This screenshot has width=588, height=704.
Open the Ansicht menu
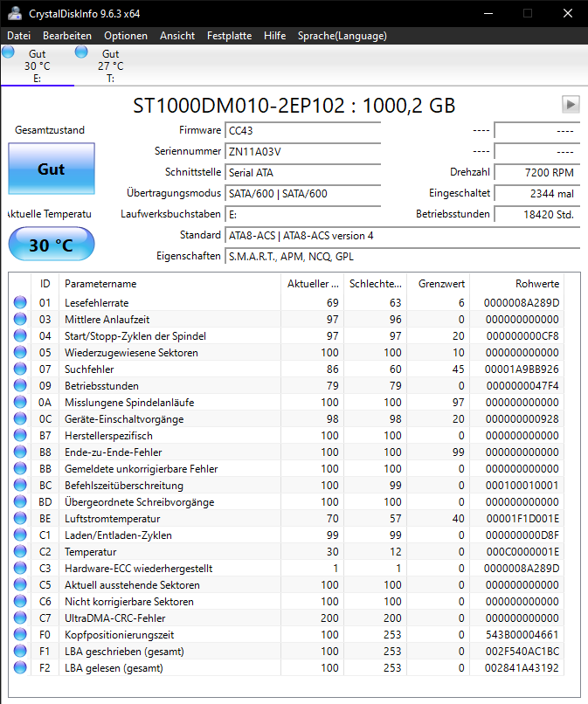click(x=177, y=36)
